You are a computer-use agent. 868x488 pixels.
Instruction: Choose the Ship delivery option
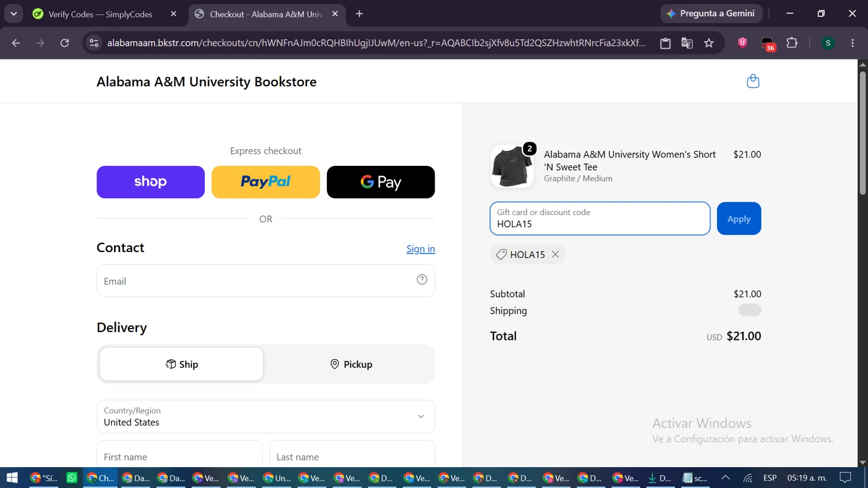pyautogui.click(x=182, y=364)
